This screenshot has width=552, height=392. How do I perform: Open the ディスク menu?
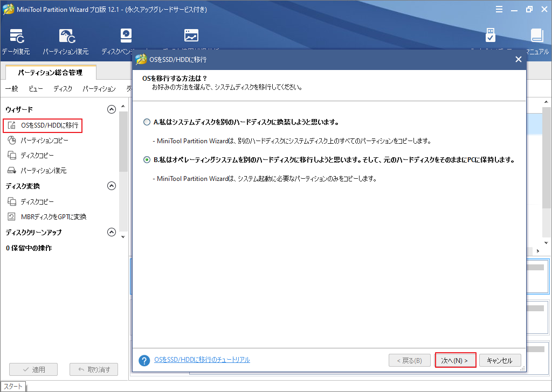[x=63, y=89]
